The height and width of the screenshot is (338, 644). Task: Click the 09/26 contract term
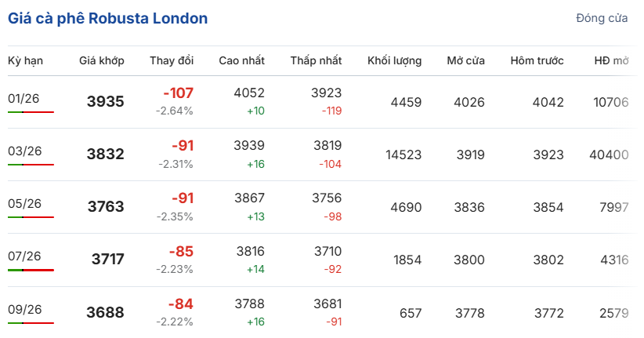pos(24,309)
